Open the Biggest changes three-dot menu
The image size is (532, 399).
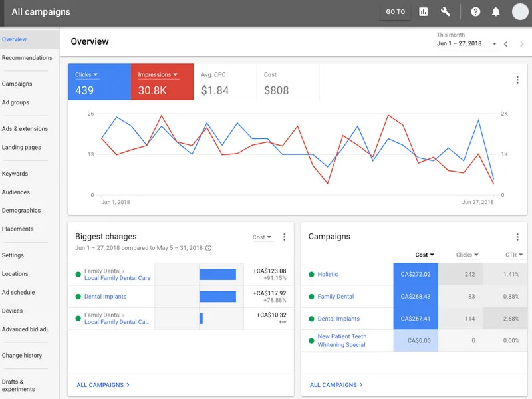tap(284, 237)
